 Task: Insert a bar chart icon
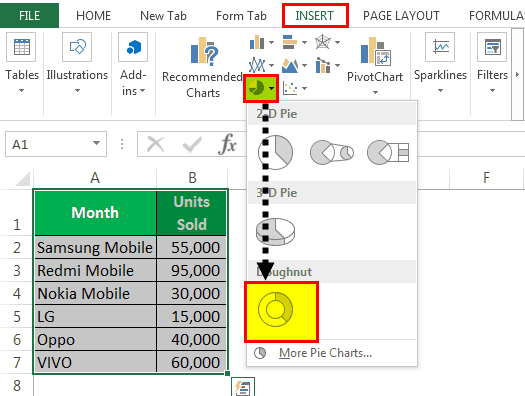(x=290, y=42)
